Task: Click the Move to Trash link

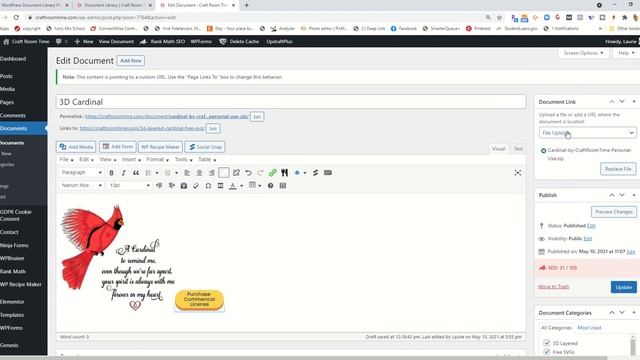Action: [553, 287]
